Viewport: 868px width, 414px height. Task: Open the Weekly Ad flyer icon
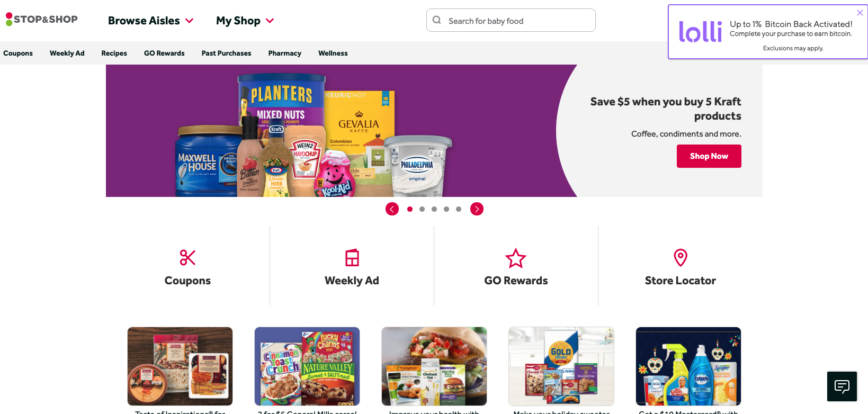point(352,258)
